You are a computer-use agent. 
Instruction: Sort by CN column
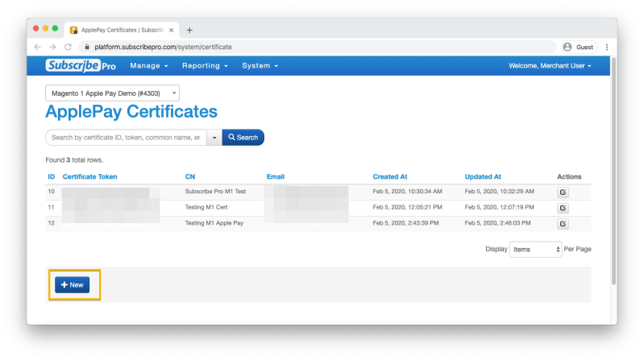pos(190,176)
